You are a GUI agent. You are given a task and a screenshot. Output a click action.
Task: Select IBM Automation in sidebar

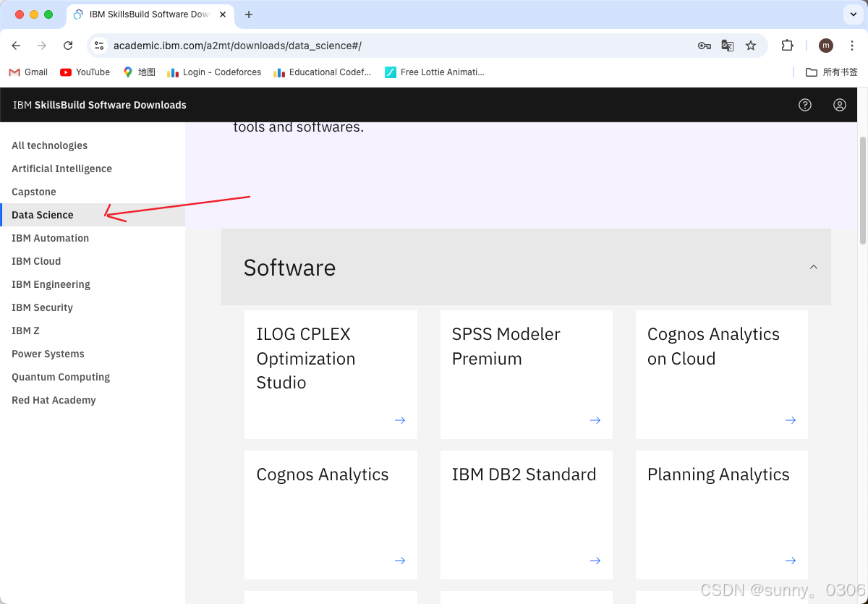93,238
